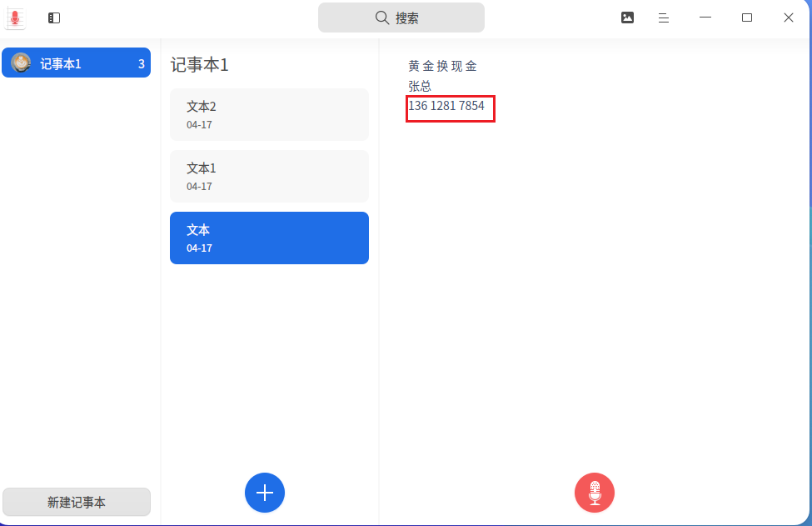Click the 搜索 search field
Screen dimensions: 812x526
401,18
